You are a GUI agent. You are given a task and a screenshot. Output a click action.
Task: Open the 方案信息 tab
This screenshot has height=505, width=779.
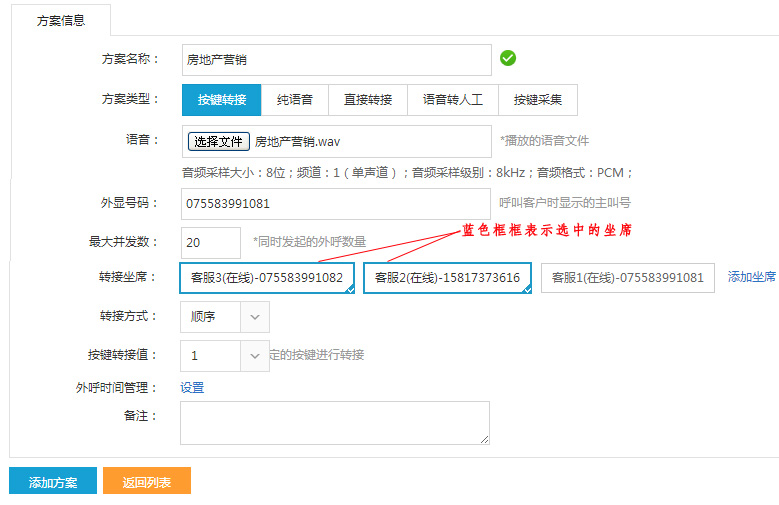60,20
